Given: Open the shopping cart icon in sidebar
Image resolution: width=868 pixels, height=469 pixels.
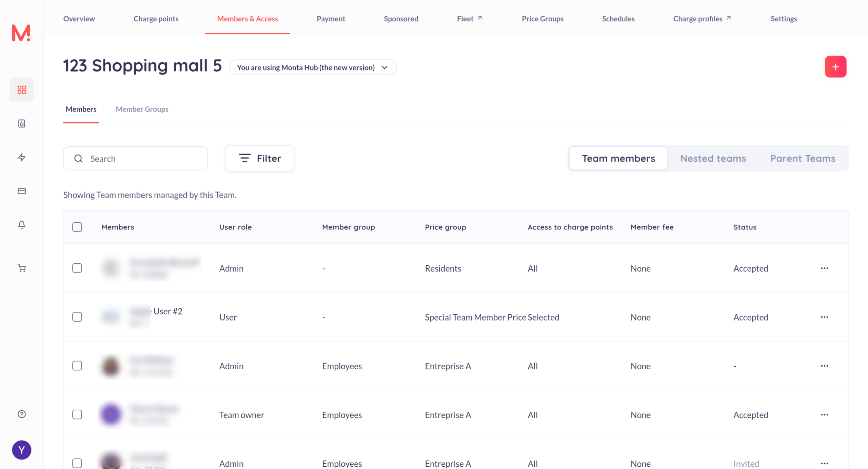Looking at the screenshot, I should click(22, 268).
